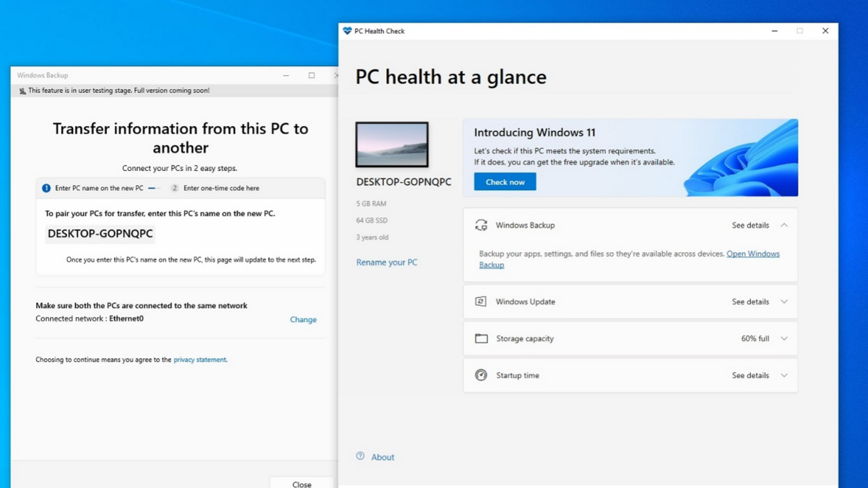The width and height of the screenshot is (868, 488).
Task: Click the Windows Backup sync icon
Action: [x=481, y=225]
